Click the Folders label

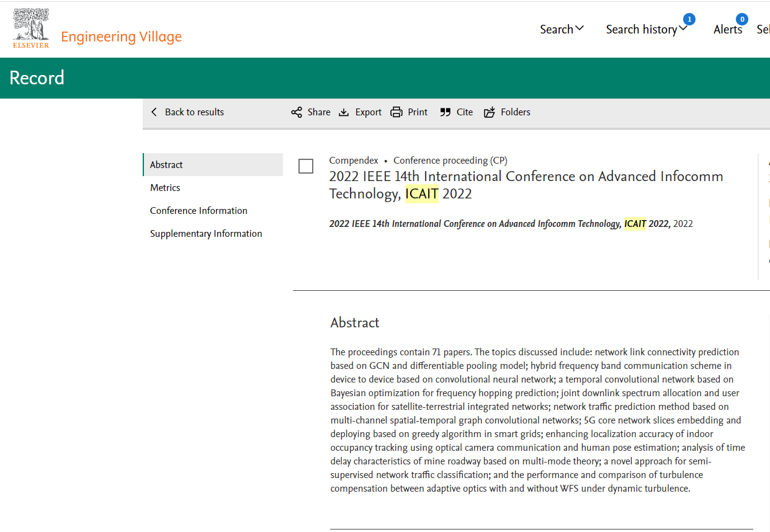(516, 112)
